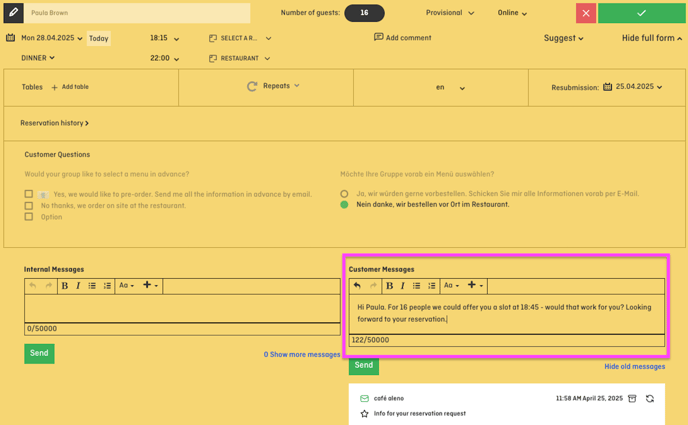This screenshot has height=425, width=688.
Task: Open the 'en' language dropdown
Action: point(450,87)
